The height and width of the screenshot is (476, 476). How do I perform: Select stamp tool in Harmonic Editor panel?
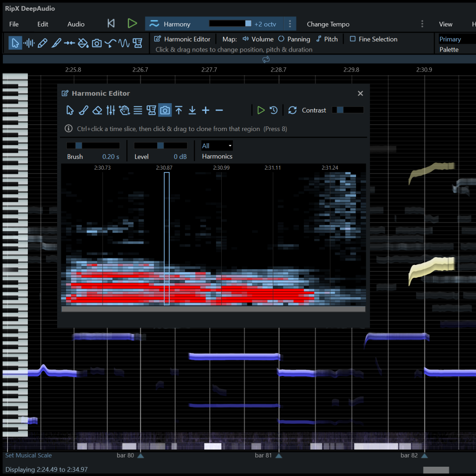pyautogui.click(x=151, y=110)
